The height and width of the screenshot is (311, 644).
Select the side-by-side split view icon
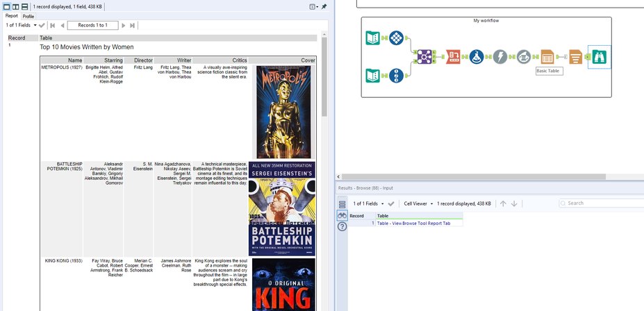pos(15,6)
